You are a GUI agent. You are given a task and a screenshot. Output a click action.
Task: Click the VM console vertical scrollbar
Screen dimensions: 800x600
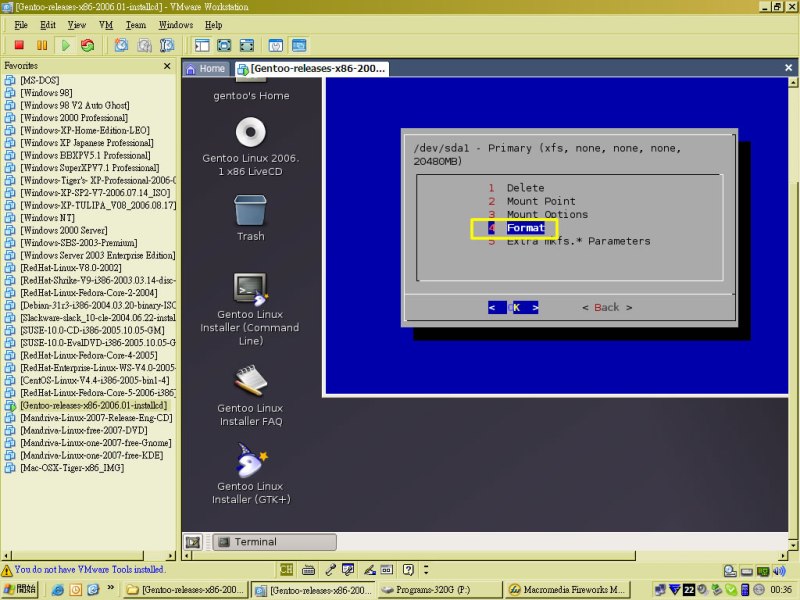coord(793,313)
